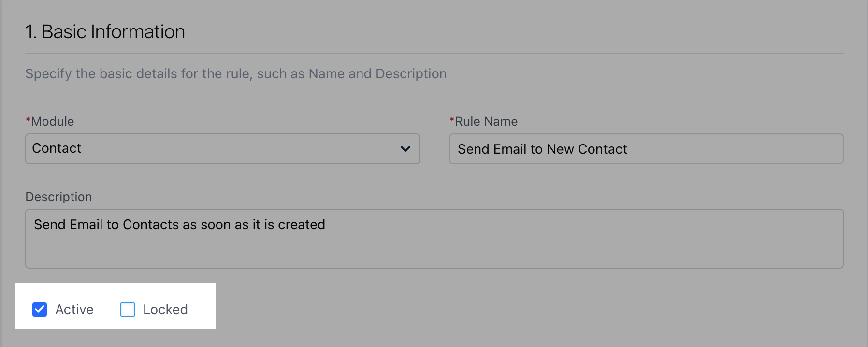Click the chevron arrow in Module field

pos(405,149)
